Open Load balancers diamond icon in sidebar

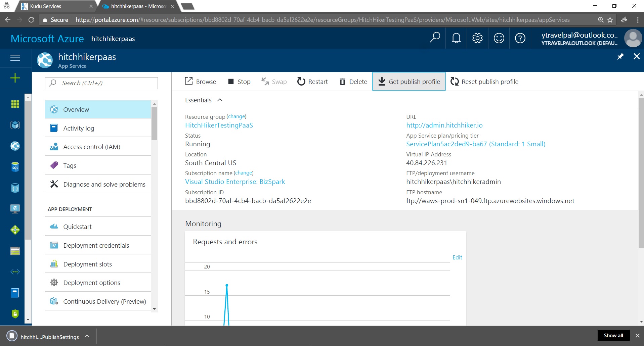(x=15, y=230)
